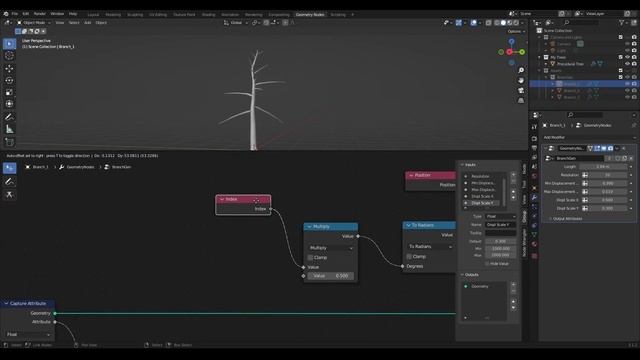
Task: Open Global transform orientation dropdown
Action: pos(236,23)
